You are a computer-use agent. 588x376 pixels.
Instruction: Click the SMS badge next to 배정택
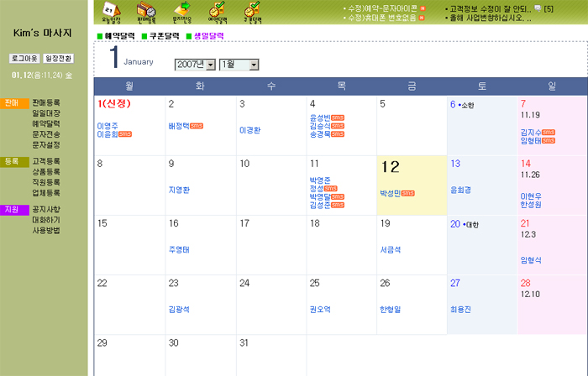coord(197,126)
